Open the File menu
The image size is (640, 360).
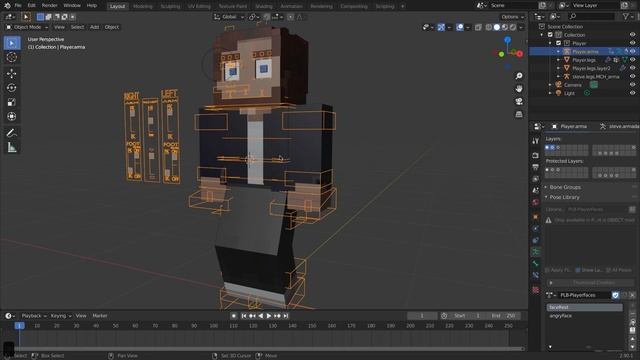pos(18,6)
